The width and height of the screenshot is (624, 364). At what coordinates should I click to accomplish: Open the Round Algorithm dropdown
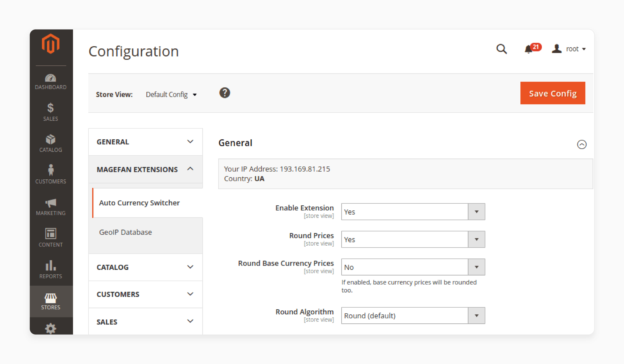pyautogui.click(x=413, y=316)
